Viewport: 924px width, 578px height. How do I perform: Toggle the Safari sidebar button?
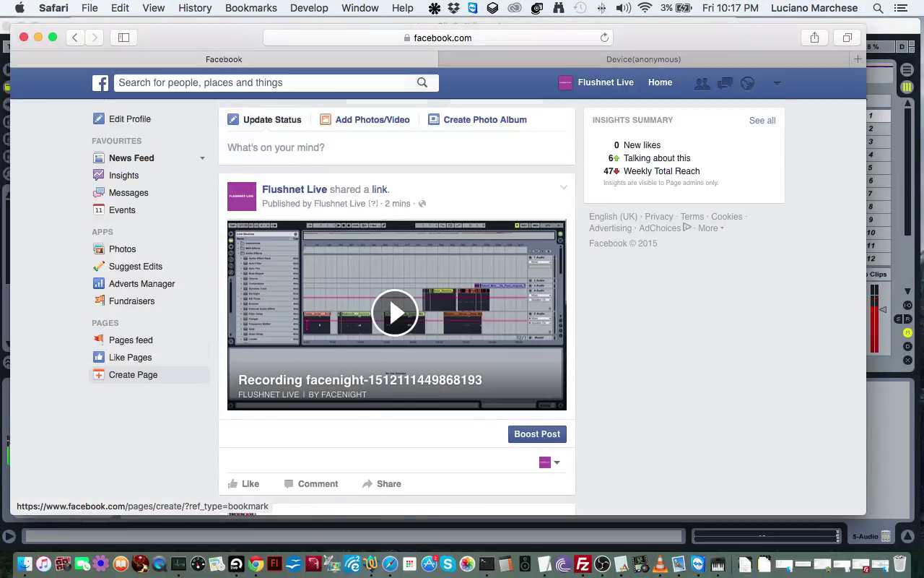tap(123, 38)
